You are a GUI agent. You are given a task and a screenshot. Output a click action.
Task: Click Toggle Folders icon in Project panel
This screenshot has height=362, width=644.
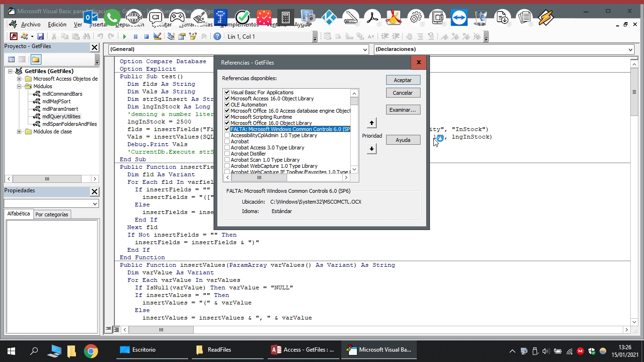point(36,59)
